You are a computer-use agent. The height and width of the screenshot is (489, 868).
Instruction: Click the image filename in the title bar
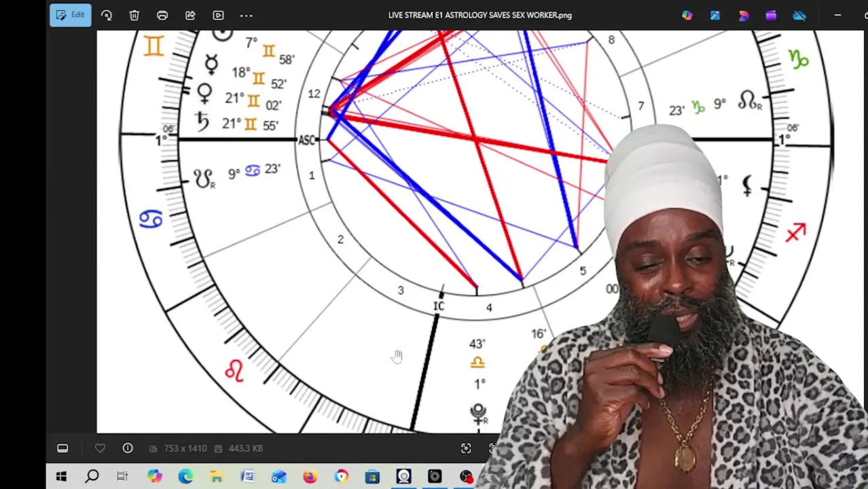(x=480, y=15)
